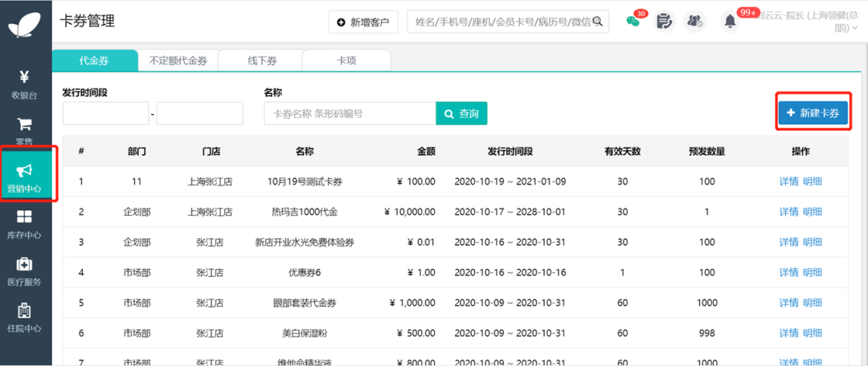Image resolution: width=868 pixels, height=366 pixels.
Task: Switch to 不定额代金券 tab
Action: 178,61
